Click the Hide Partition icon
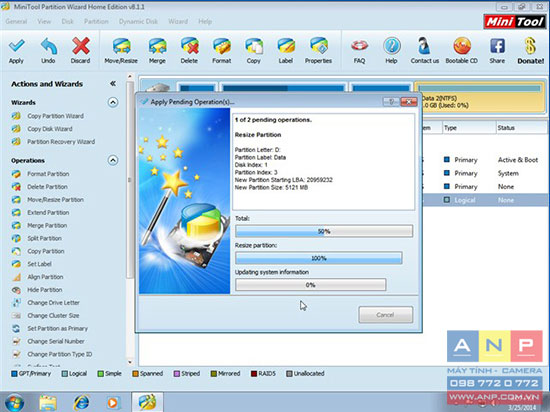The image size is (550, 412). 16,290
